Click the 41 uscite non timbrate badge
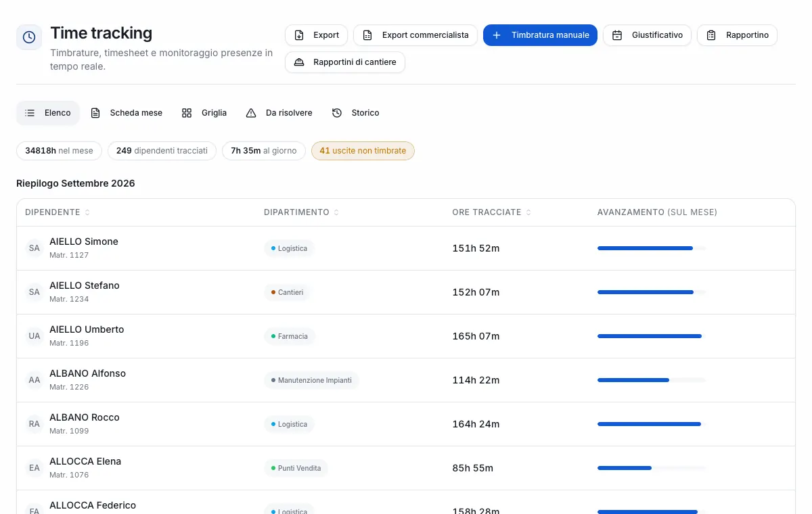The height and width of the screenshot is (514, 812). [363, 151]
